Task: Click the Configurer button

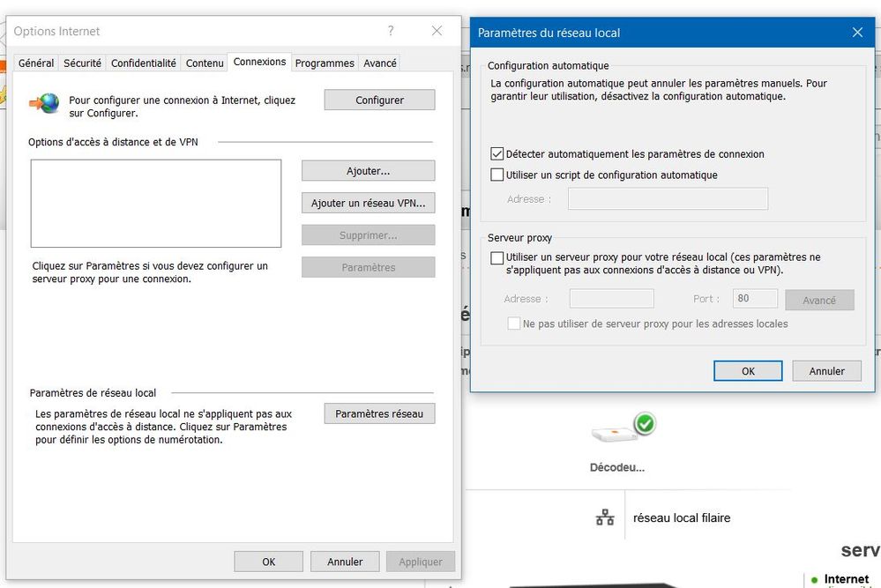Action: click(x=379, y=100)
